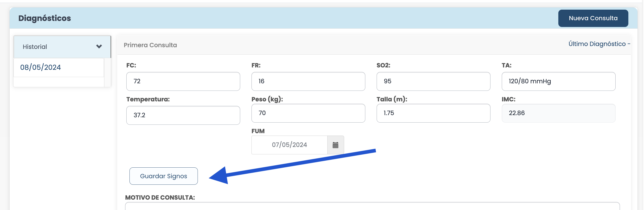Click inside the Motivo de Consulta textbox
644x210 pixels.
[x=372, y=206]
